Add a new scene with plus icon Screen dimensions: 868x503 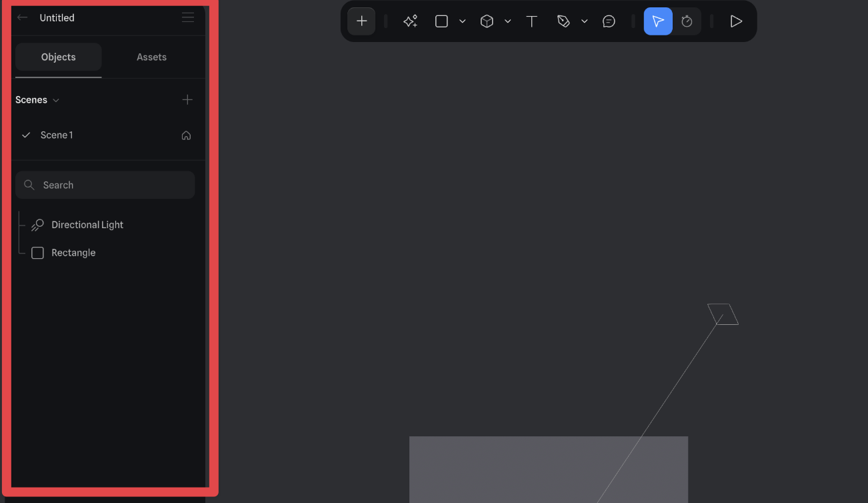pos(187,100)
